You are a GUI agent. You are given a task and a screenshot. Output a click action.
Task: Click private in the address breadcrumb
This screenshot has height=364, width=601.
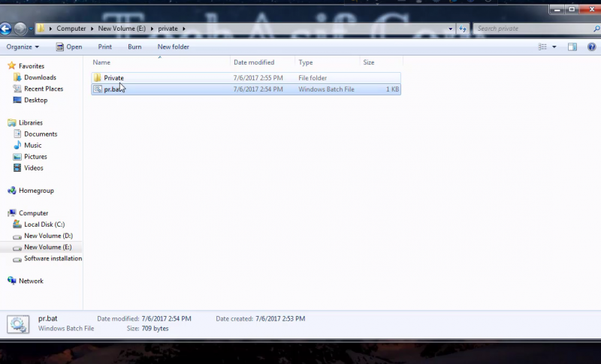click(x=168, y=29)
